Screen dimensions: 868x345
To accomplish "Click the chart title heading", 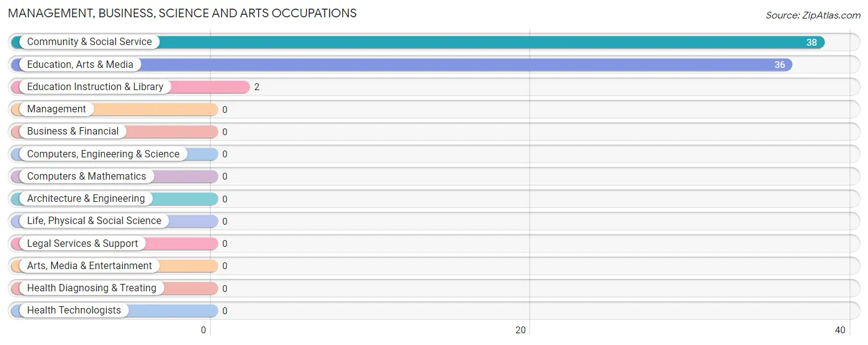I will pos(182,13).
